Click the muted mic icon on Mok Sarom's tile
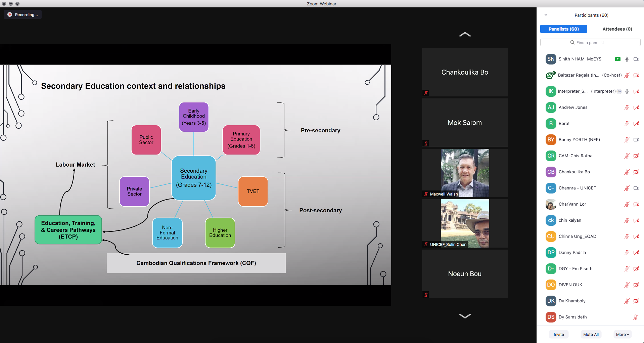 click(x=426, y=143)
